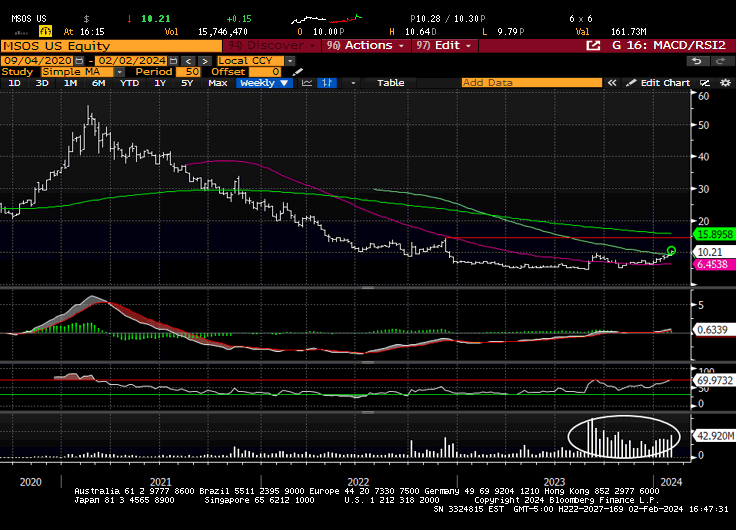Undo last chart change

(x=697, y=61)
